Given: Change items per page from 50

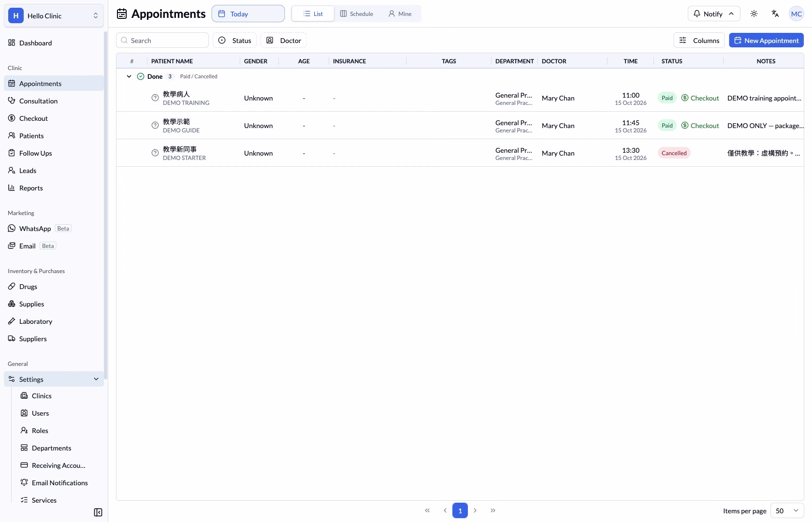Looking at the screenshot, I should (787, 511).
